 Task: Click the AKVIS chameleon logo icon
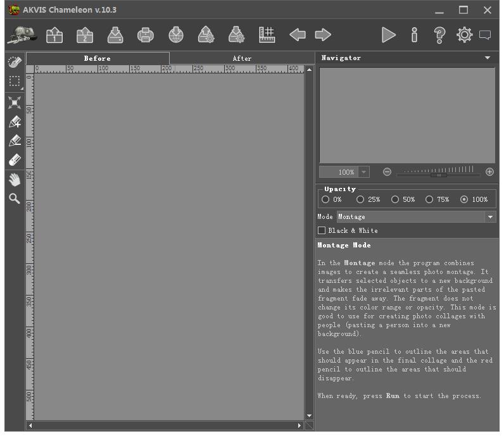click(x=22, y=35)
